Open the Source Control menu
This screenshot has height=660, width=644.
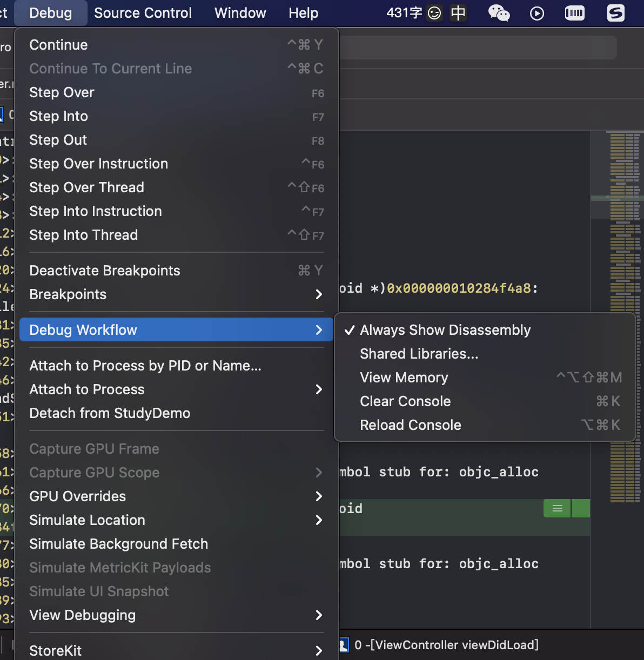click(143, 13)
